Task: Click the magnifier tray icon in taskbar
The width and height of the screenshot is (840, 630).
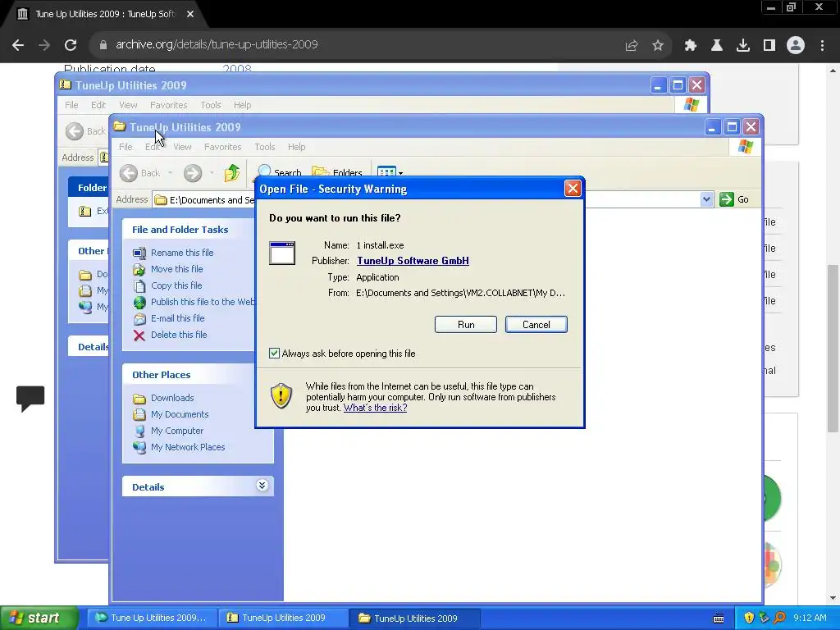Action: coord(779,618)
